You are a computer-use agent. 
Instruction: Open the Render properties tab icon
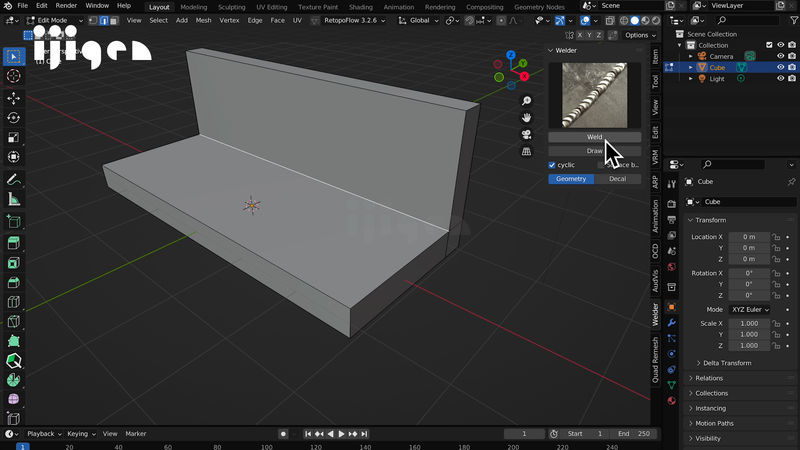(671, 204)
